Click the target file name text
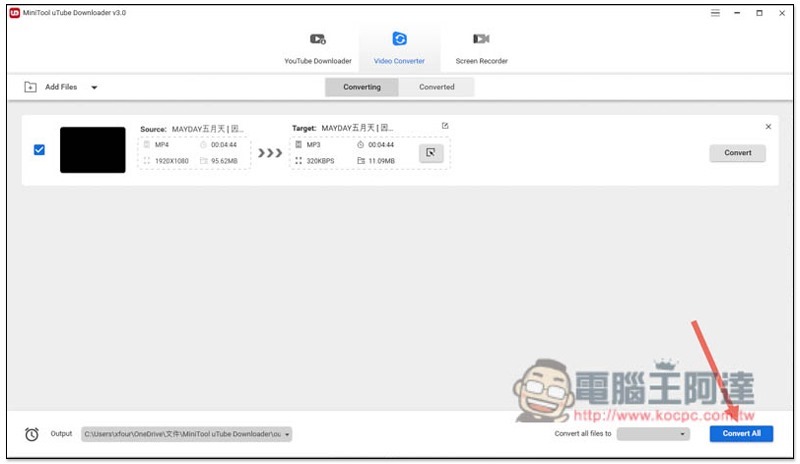The height and width of the screenshot is (464, 800). tap(357, 128)
